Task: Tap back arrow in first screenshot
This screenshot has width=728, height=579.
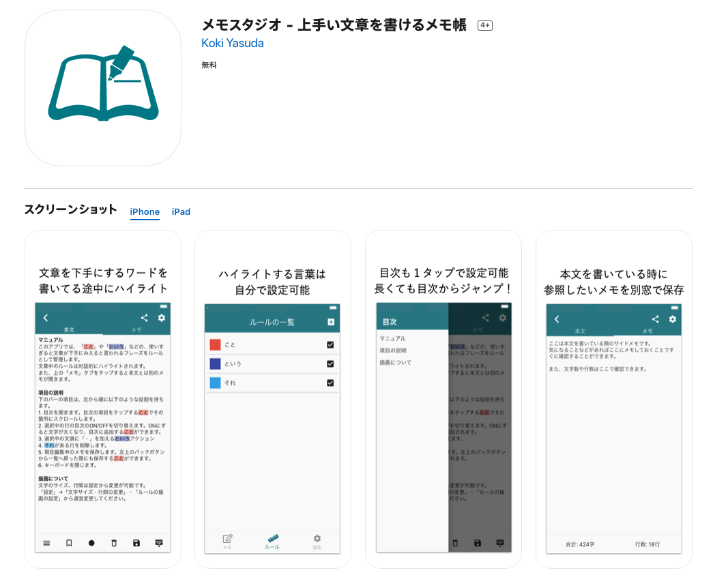Action: tap(46, 318)
